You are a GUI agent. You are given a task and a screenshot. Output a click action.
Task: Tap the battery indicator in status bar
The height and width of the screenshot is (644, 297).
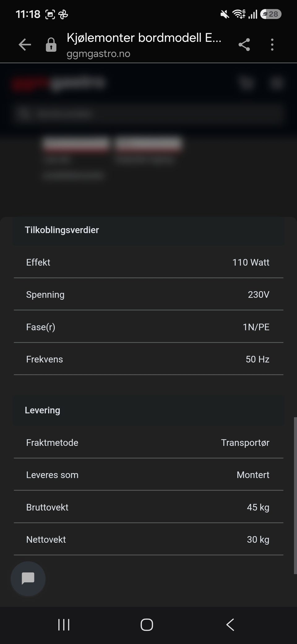click(x=271, y=14)
